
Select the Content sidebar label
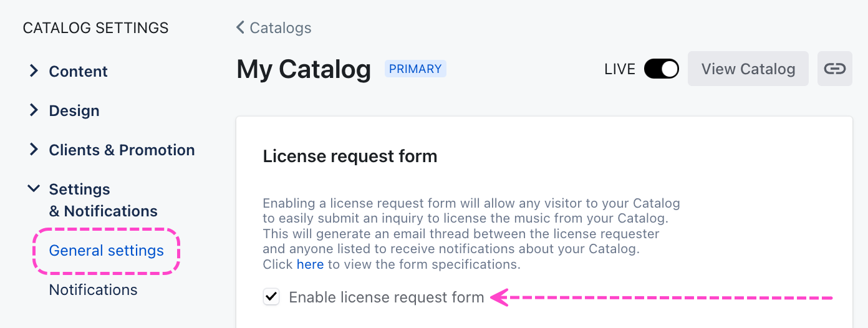pos(78,72)
